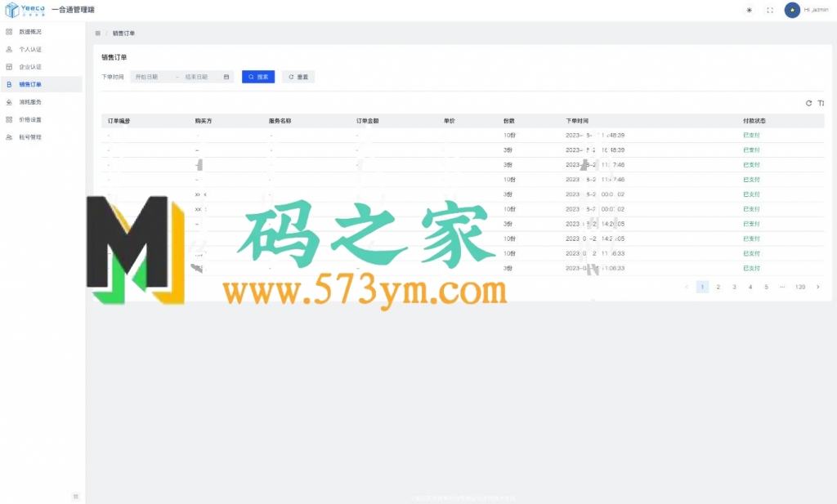Select 销售订单 in the sidebar menu
The width and height of the screenshot is (837, 504).
tap(42, 84)
